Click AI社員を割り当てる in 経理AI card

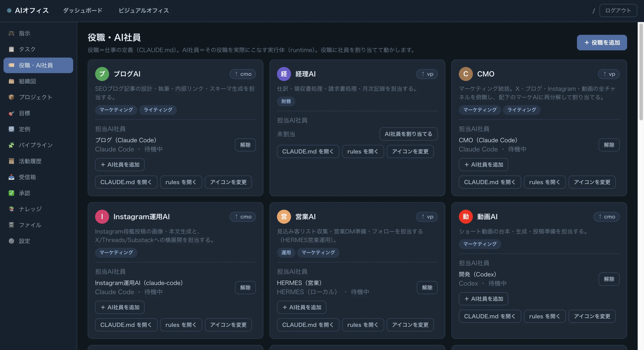(408, 134)
